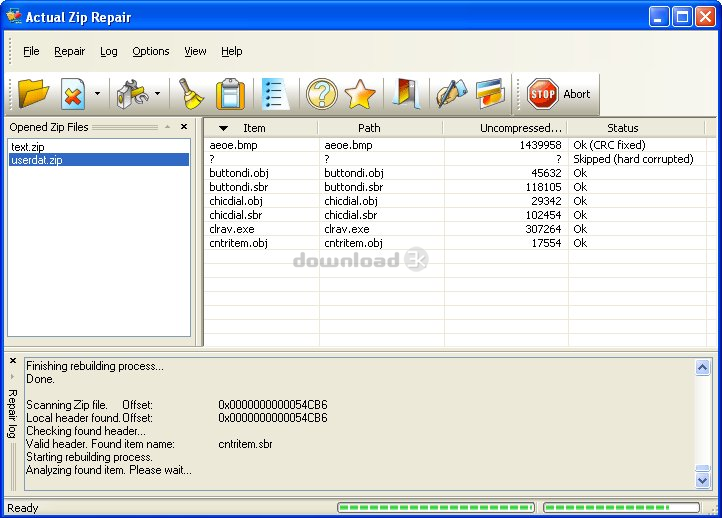Screen dimensions: 722x518
Task: Open the Options menu
Action: point(151,51)
